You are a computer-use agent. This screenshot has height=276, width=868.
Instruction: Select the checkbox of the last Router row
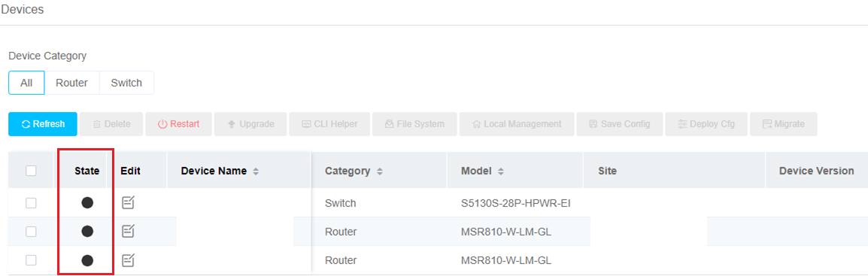31,260
